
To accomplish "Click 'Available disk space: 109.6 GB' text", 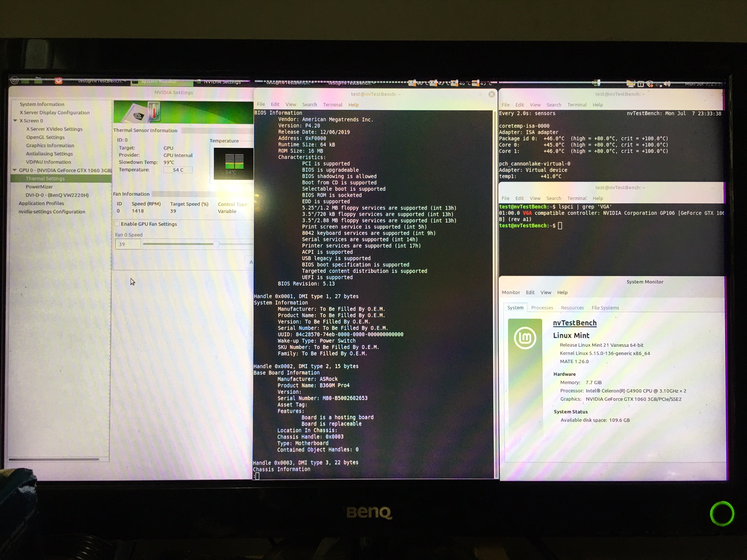I will tap(595, 420).
